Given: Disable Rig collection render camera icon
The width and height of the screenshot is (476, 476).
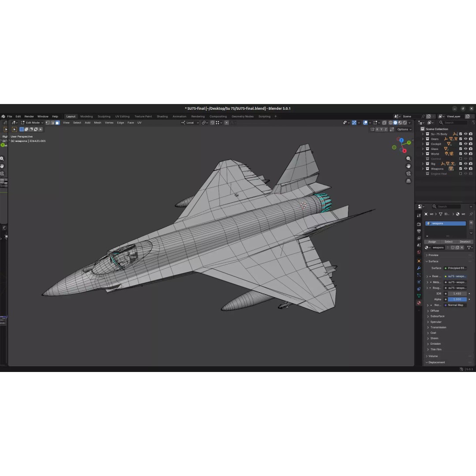Looking at the screenshot, I should click(471, 164).
